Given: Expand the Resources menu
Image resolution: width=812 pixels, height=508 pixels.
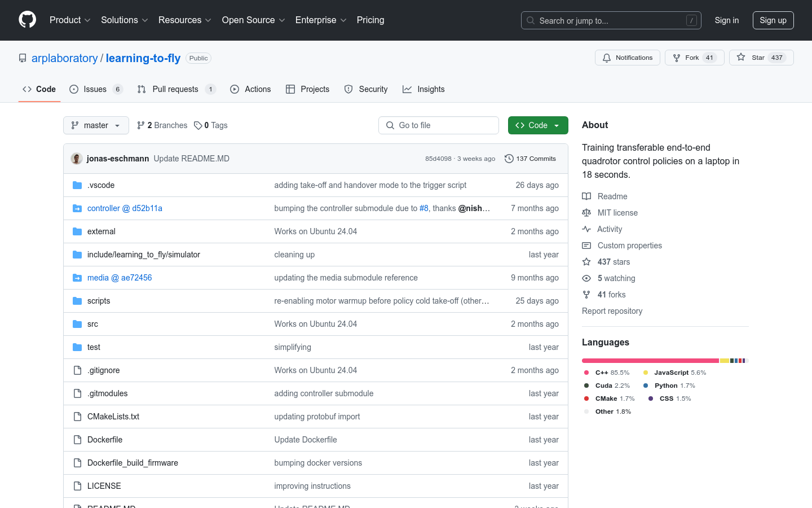Looking at the screenshot, I should (185, 20).
